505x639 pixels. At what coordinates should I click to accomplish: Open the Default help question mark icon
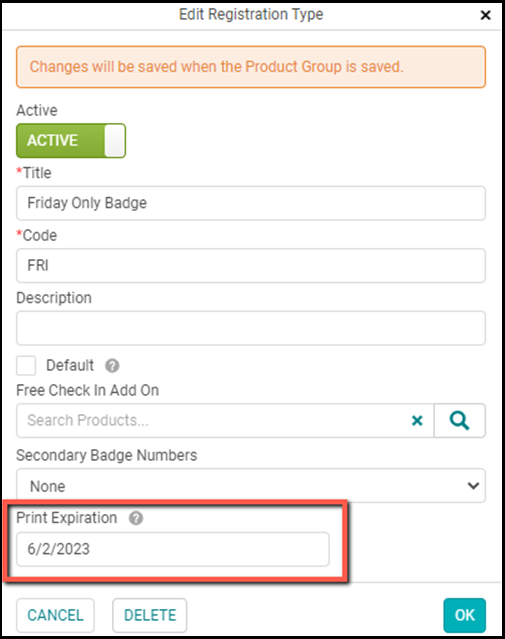pos(112,366)
